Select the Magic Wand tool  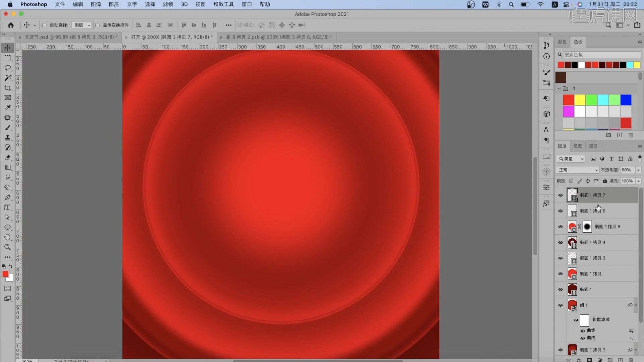point(7,78)
